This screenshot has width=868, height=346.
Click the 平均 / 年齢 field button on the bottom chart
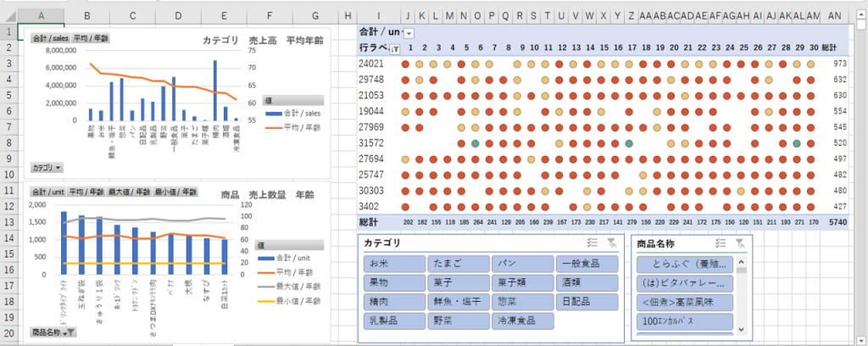(86, 193)
